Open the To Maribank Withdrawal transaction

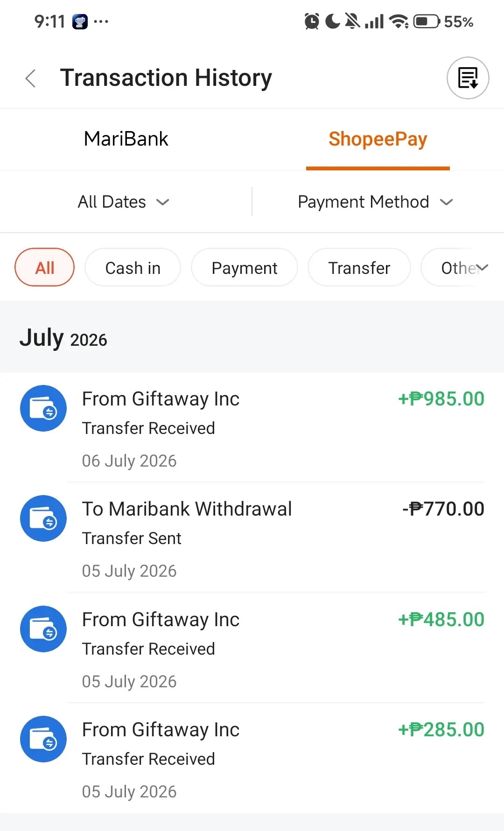coord(252,538)
